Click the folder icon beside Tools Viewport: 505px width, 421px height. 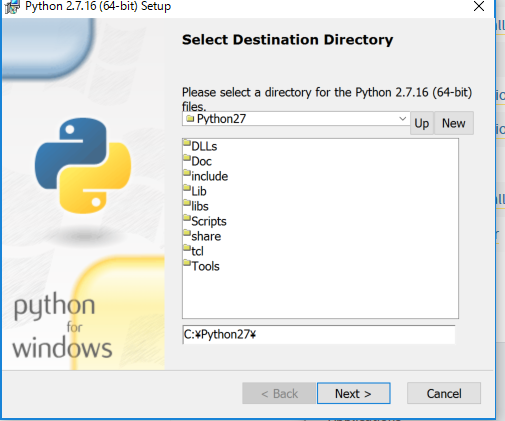click(x=187, y=263)
